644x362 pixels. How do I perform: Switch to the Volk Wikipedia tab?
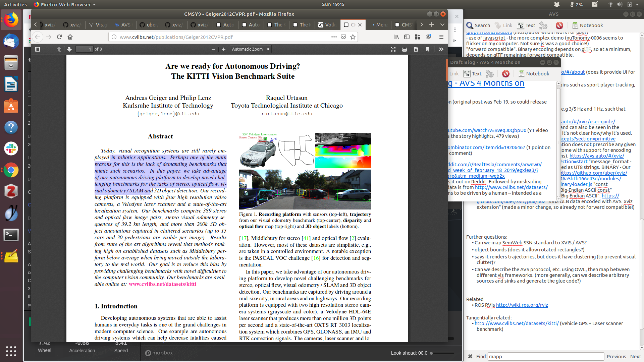point(327,25)
